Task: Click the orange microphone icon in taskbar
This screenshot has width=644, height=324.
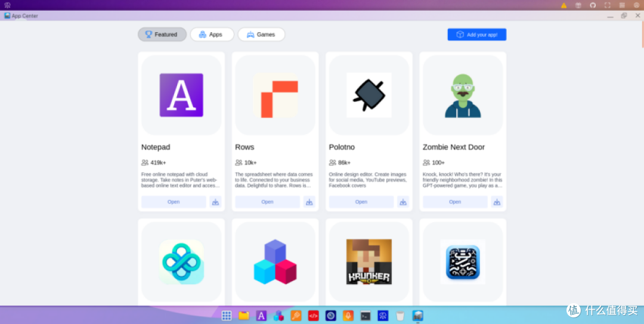Action: click(348, 316)
